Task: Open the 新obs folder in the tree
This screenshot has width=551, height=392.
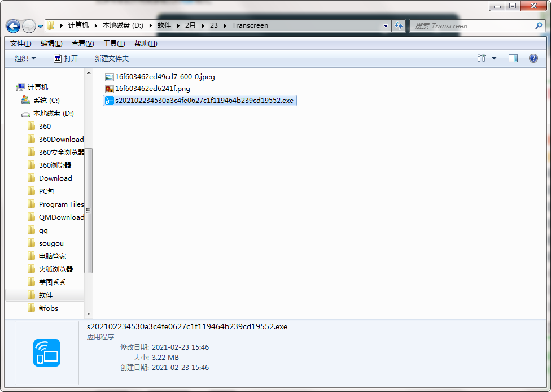Action: click(48, 308)
